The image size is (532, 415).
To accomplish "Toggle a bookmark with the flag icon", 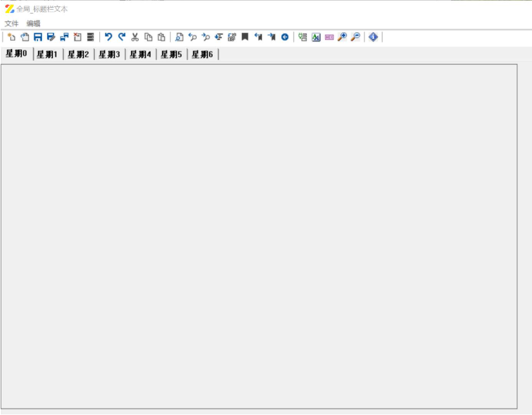I will tap(245, 37).
